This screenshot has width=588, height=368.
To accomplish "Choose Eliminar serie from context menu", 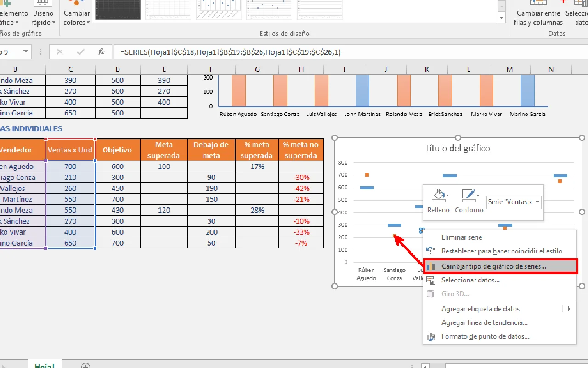I will click(x=462, y=237).
